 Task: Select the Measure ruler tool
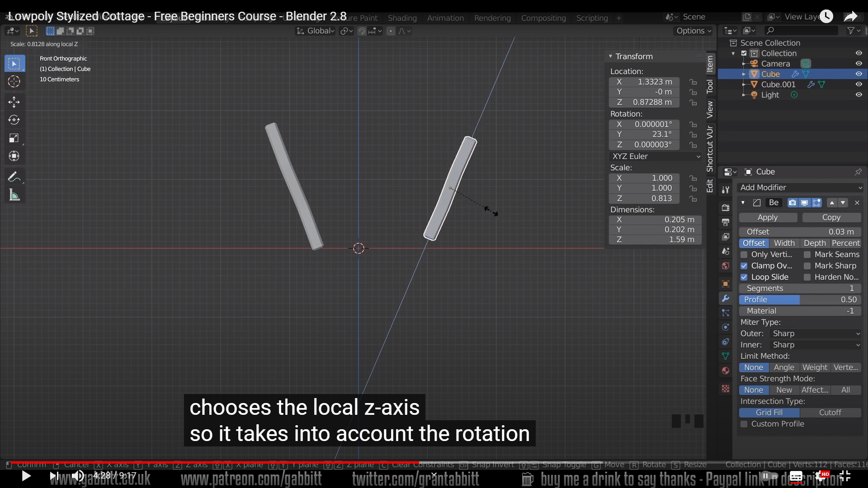click(x=14, y=195)
